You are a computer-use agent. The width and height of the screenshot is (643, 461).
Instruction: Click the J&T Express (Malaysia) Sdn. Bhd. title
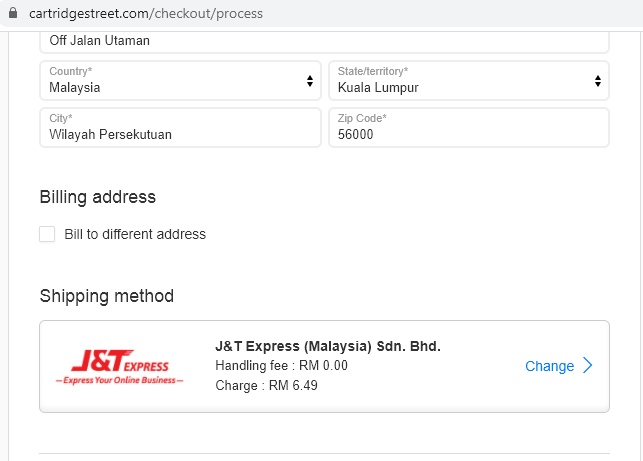[328, 346]
